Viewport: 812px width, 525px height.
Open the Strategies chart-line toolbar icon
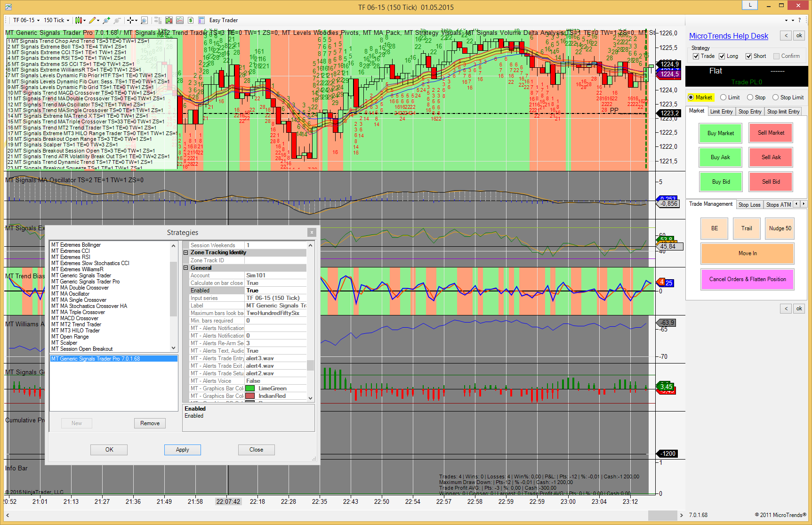pos(180,20)
